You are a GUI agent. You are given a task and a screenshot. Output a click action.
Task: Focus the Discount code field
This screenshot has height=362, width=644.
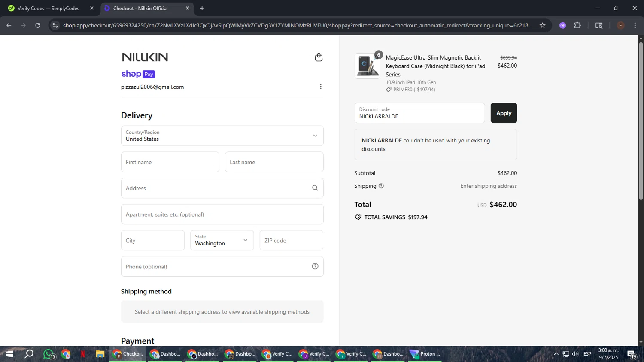(419, 113)
